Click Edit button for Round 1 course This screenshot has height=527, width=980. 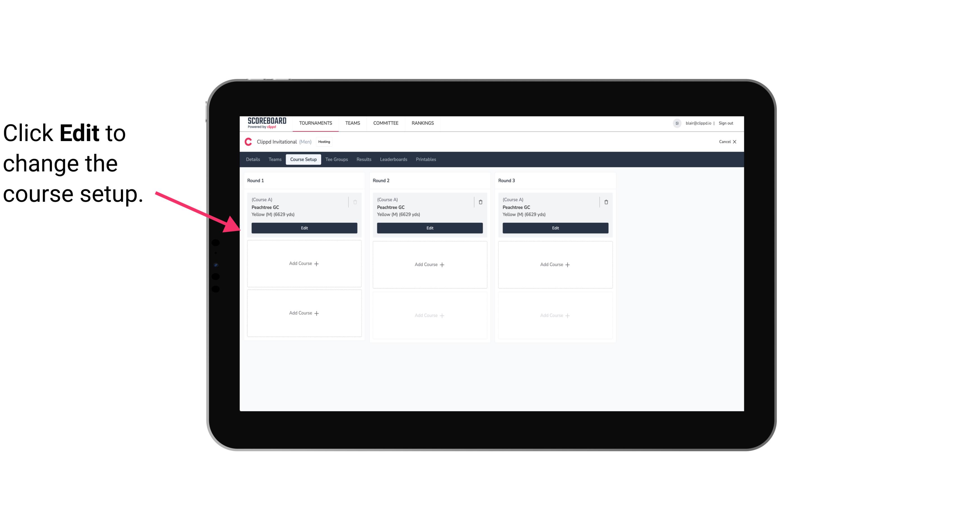click(304, 227)
